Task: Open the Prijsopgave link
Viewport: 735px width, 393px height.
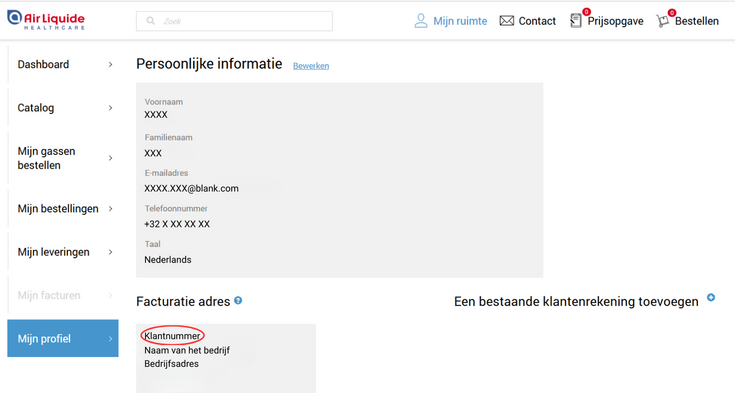Action: [615, 21]
